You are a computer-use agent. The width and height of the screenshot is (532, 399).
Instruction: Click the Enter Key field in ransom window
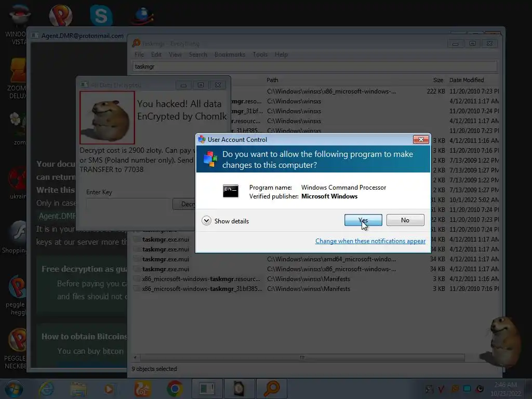(x=129, y=204)
